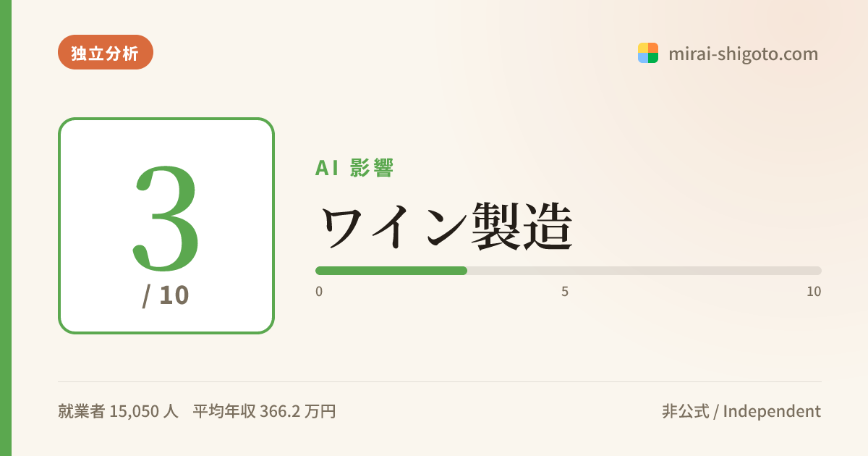Click the colorful mirai-shigoto logo icon
868x456 pixels.
(648, 53)
